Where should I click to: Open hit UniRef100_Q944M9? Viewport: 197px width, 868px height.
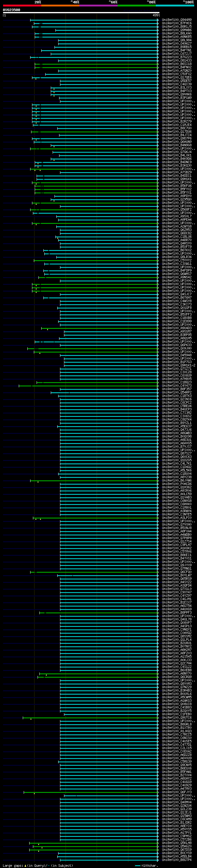(177, 20)
